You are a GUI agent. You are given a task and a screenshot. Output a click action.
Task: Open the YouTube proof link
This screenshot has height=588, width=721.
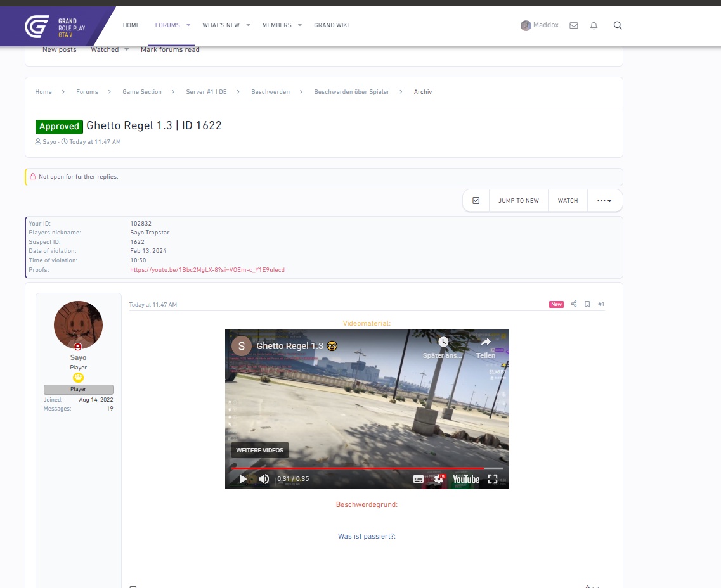click(x=206, y=269)
